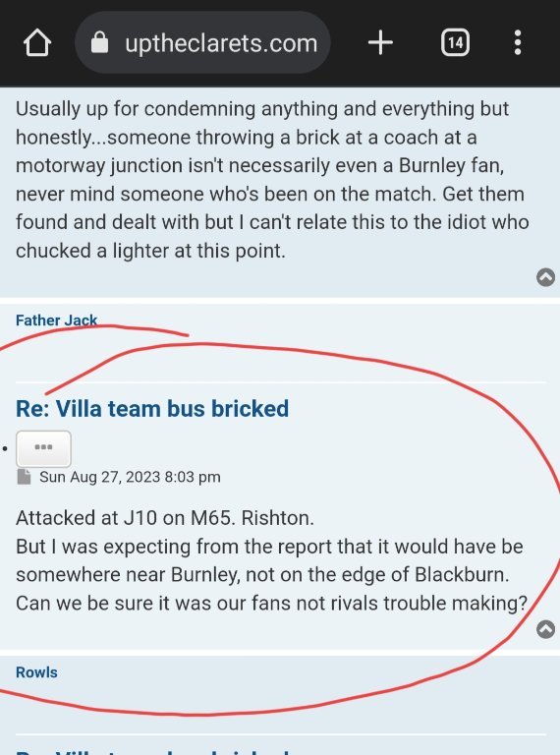Screen dimensions: 560x755
Task: Tap the somewhere near Burnley line
Action: click(262, 575)
